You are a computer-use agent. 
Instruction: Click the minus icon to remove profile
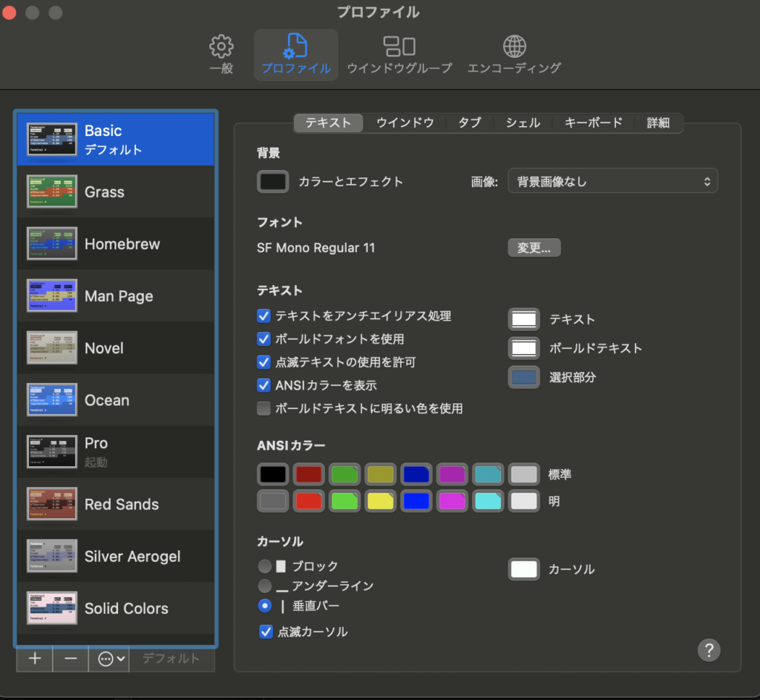tap(71, 658)
